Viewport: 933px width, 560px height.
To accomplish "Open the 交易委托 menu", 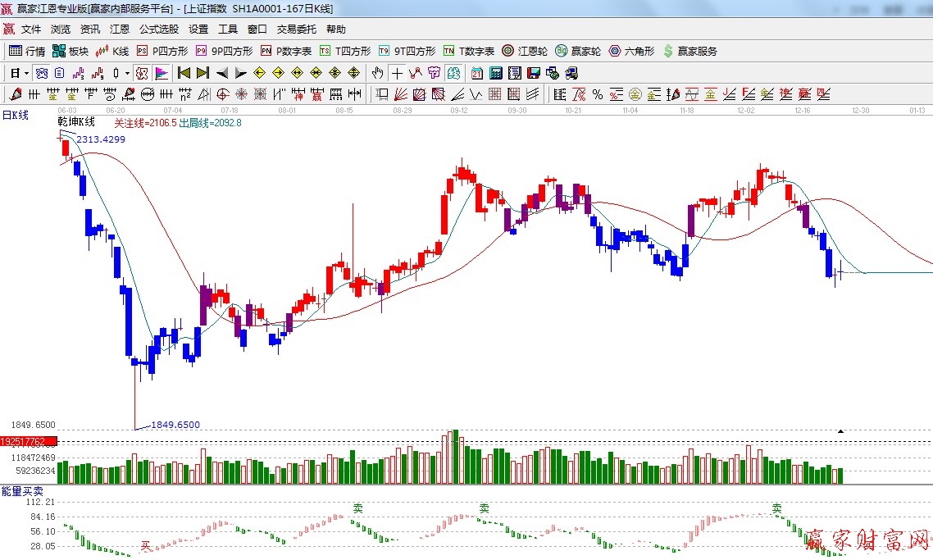I will click(296, 30).
